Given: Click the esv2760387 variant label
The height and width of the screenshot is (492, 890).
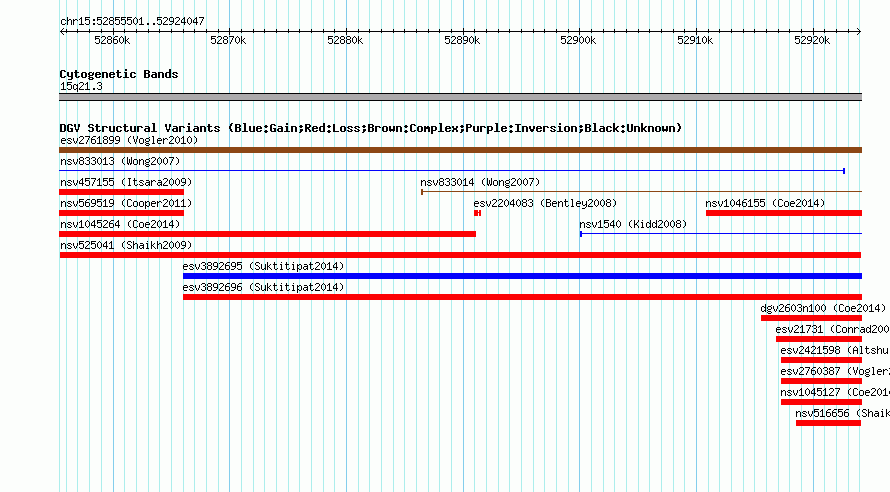Looking at the screenshot, I should 834,371.
